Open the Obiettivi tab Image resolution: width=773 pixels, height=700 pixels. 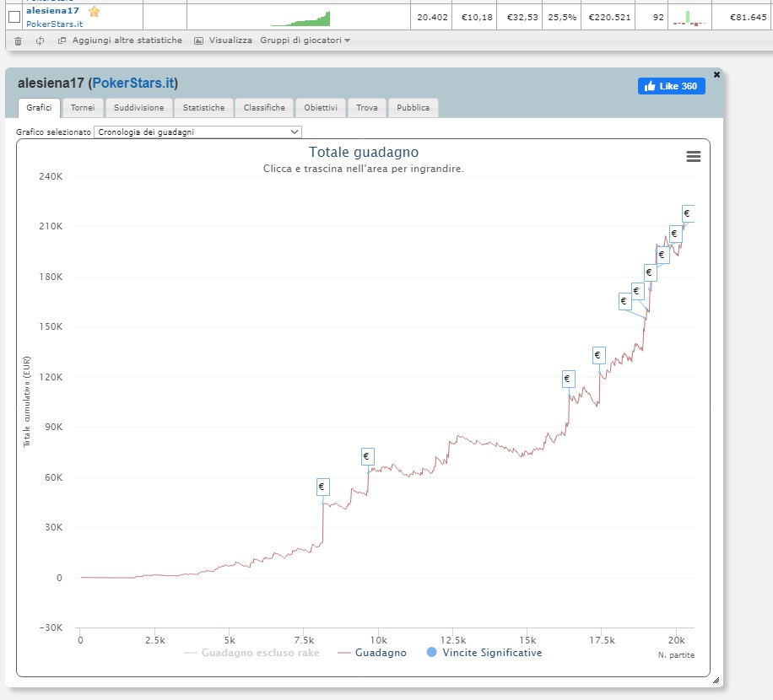(321, 108)
